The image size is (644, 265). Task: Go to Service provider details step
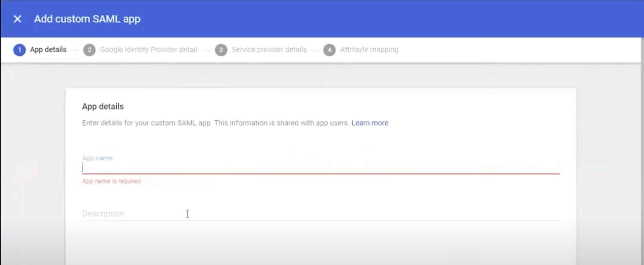[269, 50]
